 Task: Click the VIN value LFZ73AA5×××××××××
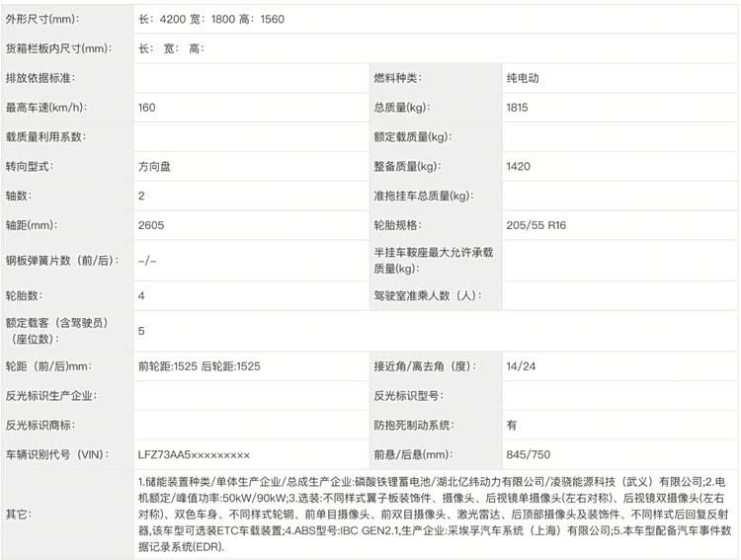[x=194, y=454]
